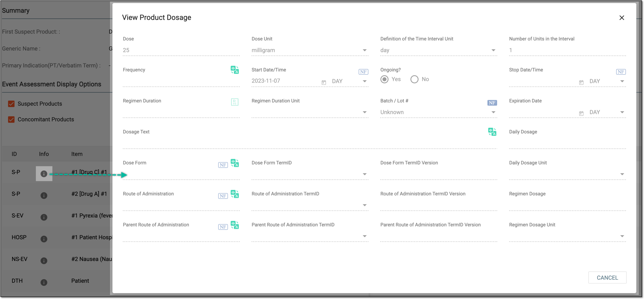Click the info icon for Drug A row
Image resolution: width=644 pixels, height=299 pixels.
(x=44, y=196)
